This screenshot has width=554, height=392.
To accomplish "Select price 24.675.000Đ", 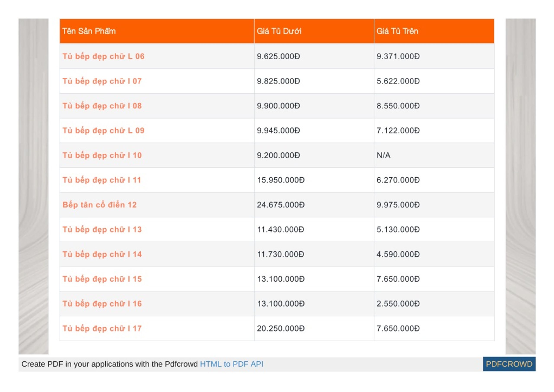I will (281, 205).
